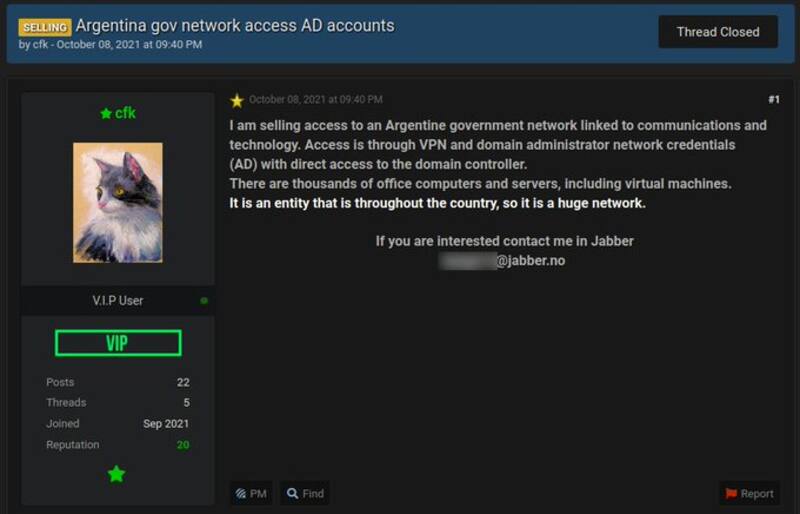This screenshot has width=800, height=514.
Task: Open the cat avatar profile picture
Action: [117, 202]
